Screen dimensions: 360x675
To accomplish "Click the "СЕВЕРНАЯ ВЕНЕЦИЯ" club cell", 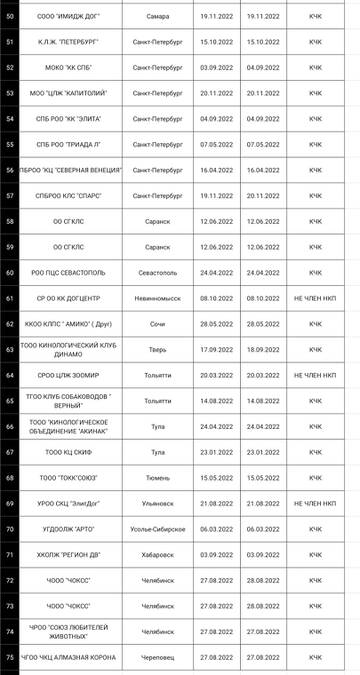I will click(x=71, y=170).
